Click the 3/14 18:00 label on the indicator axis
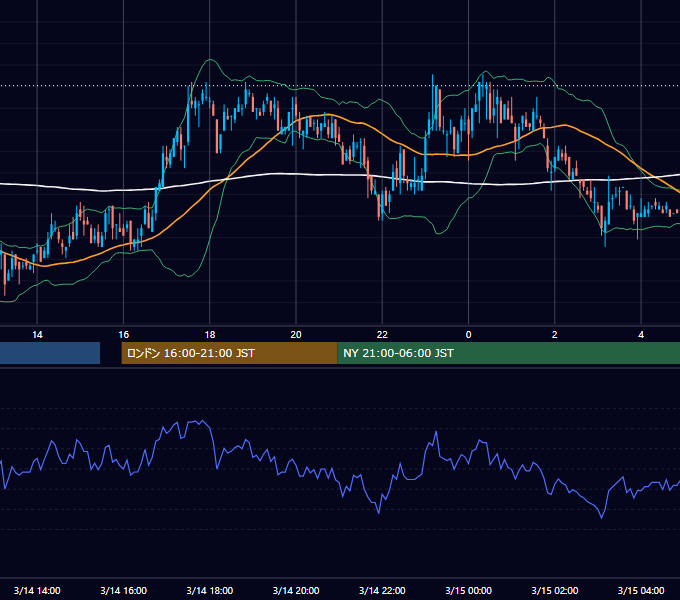The height and width of the screenshot is (600, 680). click(210, 590)
